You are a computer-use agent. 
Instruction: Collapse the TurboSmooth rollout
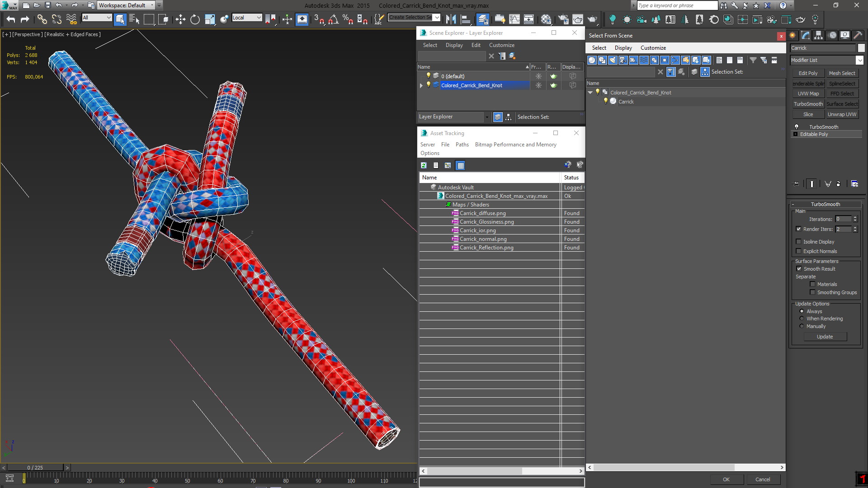tap(793, 204)
